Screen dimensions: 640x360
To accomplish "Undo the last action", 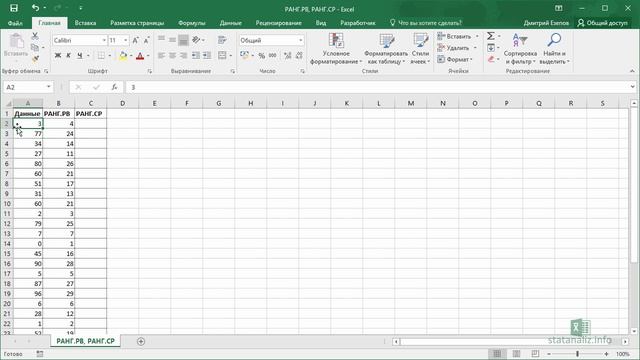I will coord(36,8).
